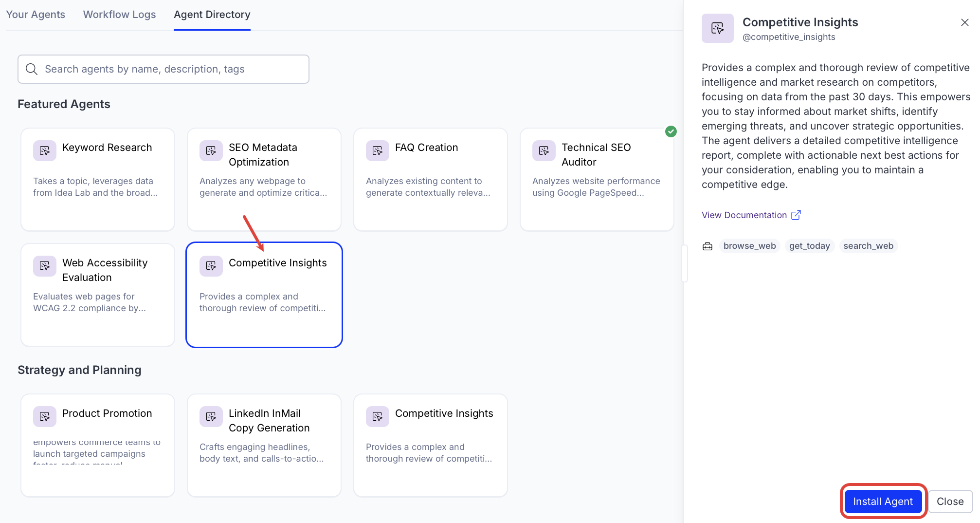
Task: Click the SEO Metadata Optimization agent icon
Action: (211, 150)
